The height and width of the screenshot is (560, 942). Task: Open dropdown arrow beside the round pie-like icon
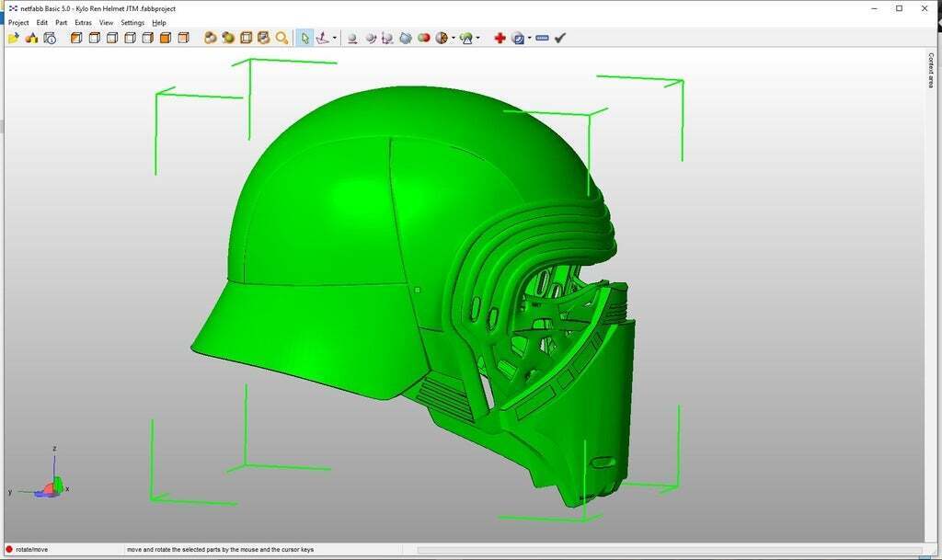point(454,39)
